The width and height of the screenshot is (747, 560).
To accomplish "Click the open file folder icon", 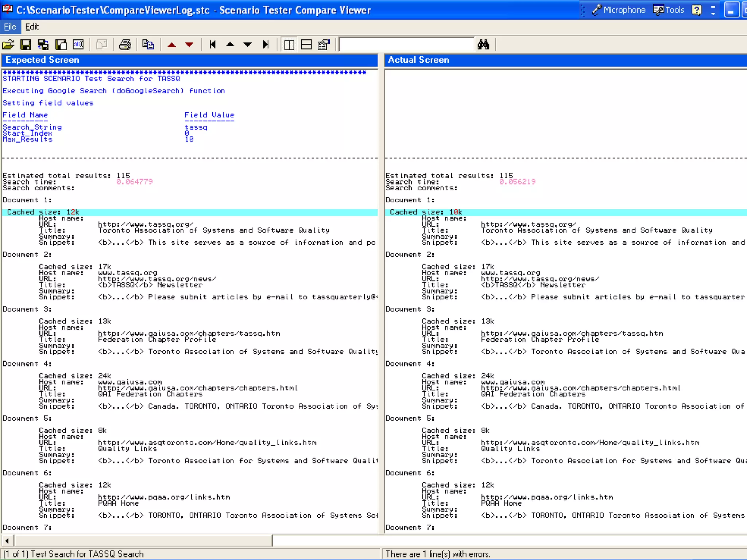I will pyautogui.click(x=8, y=44).
